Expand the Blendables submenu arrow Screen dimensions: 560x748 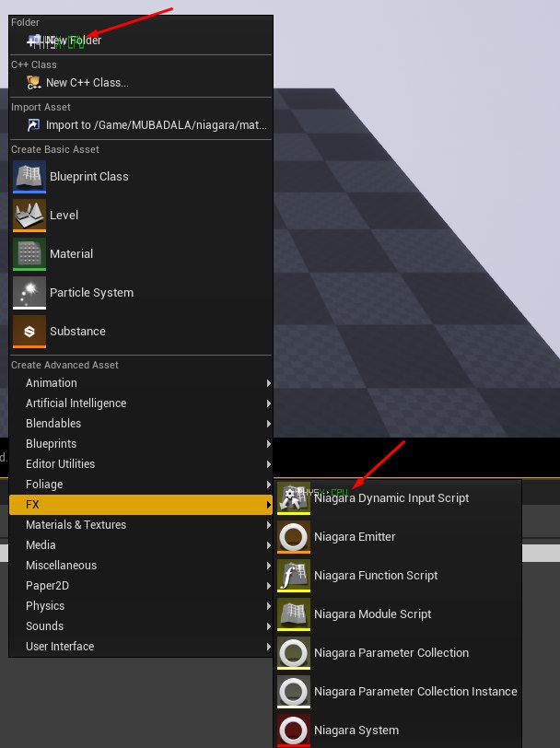[269, 424]
